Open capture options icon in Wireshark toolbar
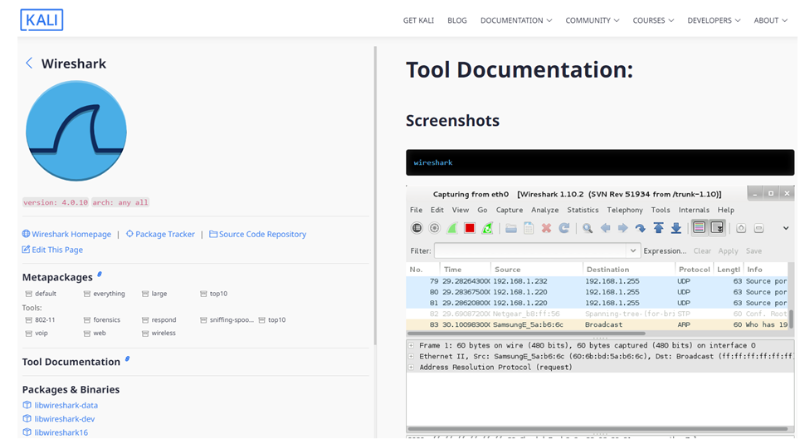Viewport: 807px width, 446px height. click(434, 228)
